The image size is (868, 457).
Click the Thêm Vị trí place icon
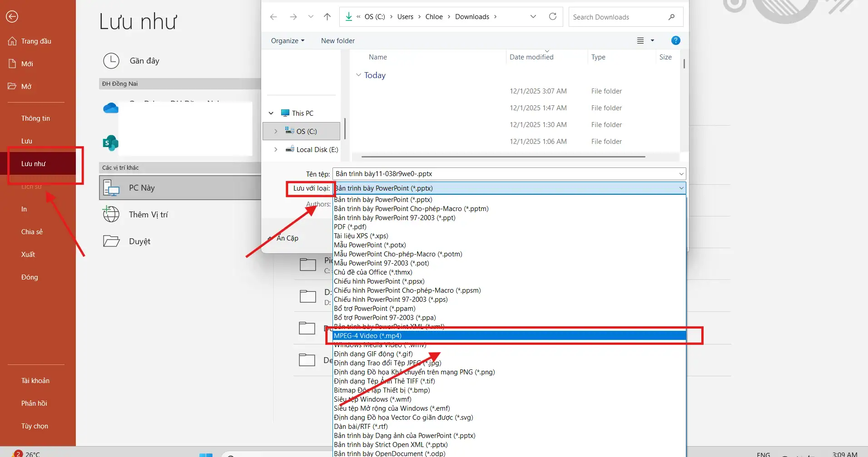(111, 214)
